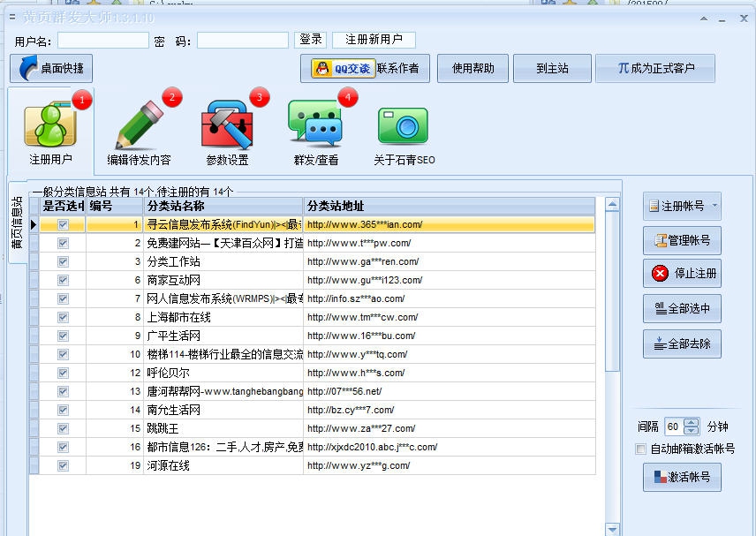
Task: Open 编辑待发内容 using the pencil icon
Action: point(141,124)
